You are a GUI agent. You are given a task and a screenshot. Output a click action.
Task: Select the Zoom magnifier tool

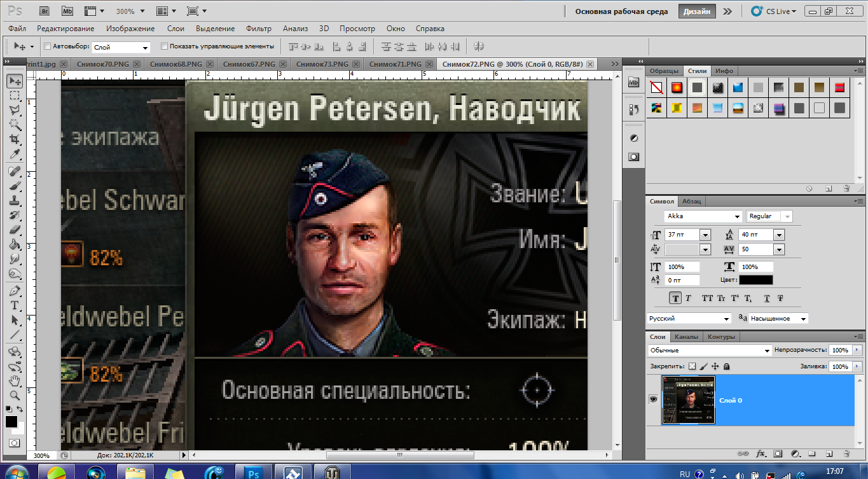click(x=14, y=396)
